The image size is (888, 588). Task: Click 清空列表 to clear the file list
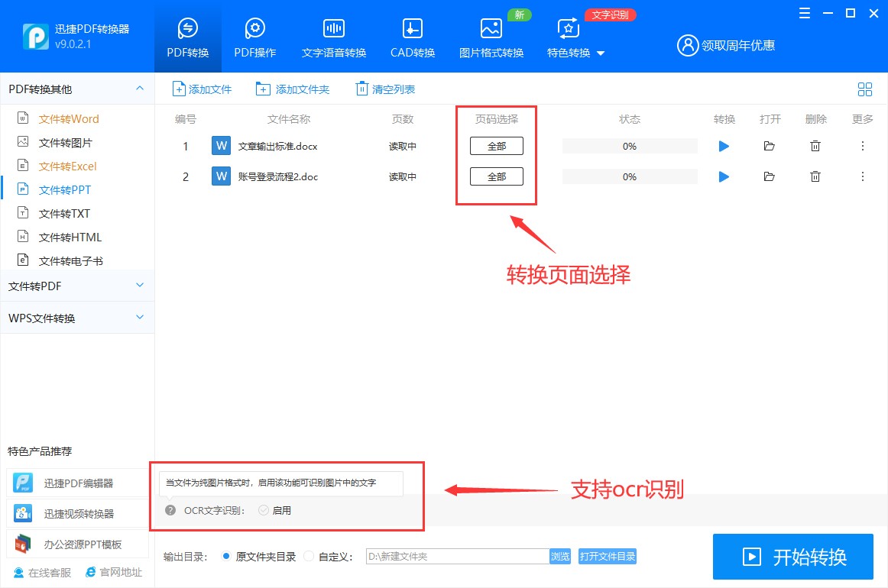384,89
